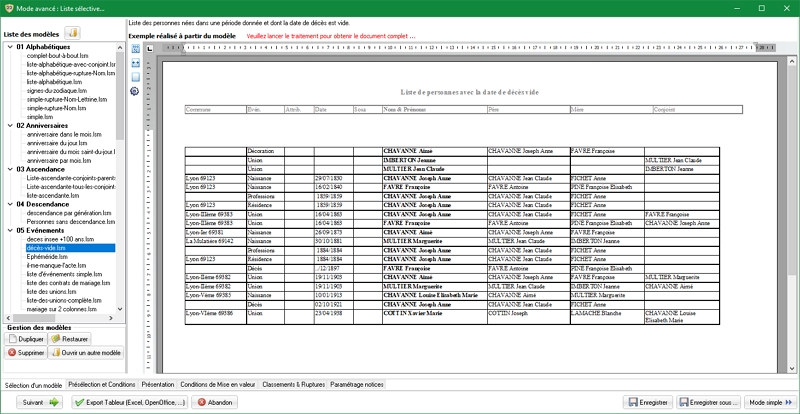
Task: Click the Suivant button
Action: tap(39, 402)
